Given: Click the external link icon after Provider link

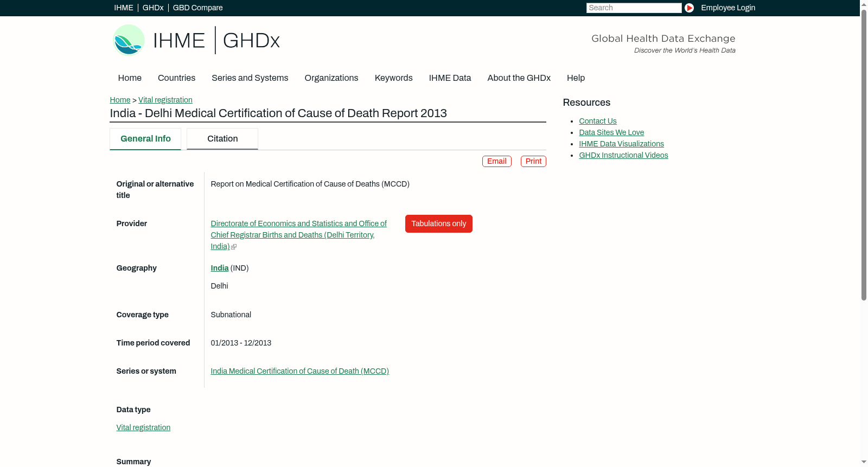Looking at the screenshot, I should coord(234,247).
